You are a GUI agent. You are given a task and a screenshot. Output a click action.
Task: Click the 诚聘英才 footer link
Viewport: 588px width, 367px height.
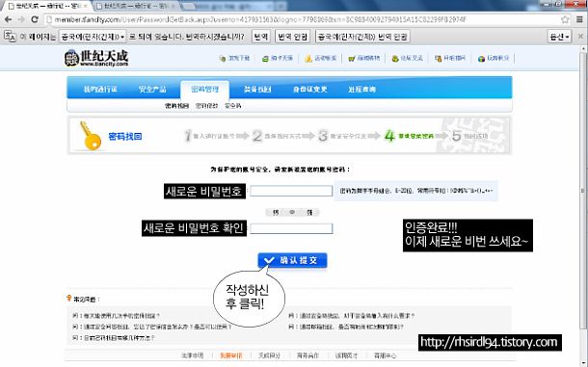pyautogui.click(x=346, y=355)
